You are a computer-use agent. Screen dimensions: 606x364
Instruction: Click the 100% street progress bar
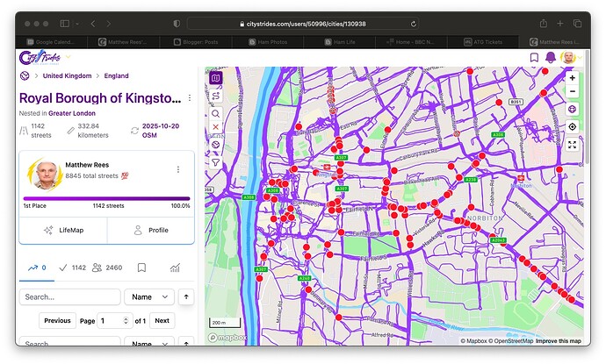coord(106,198)
